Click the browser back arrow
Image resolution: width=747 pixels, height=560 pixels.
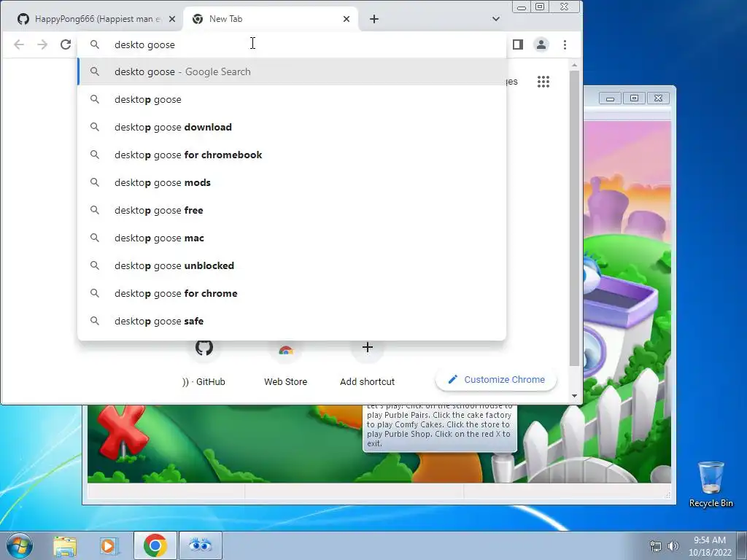point(18,44)
